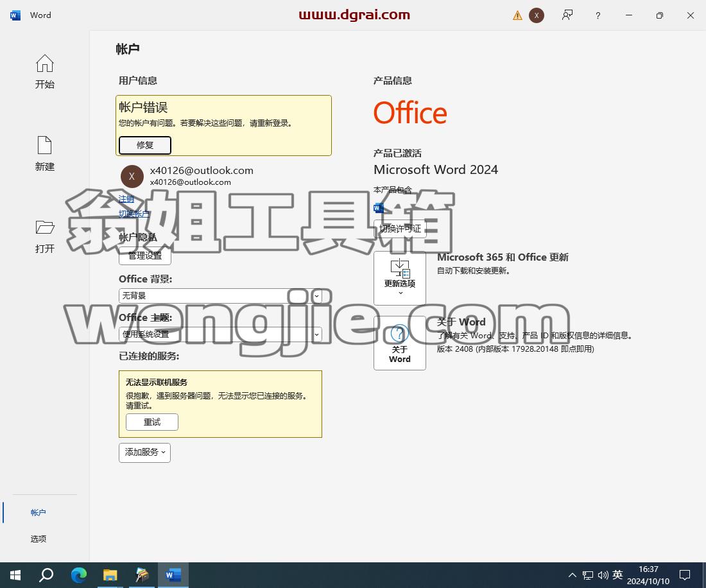706x588 pixels.
Task: Go to 打开 (Open) files page
Action: [44, 236]
